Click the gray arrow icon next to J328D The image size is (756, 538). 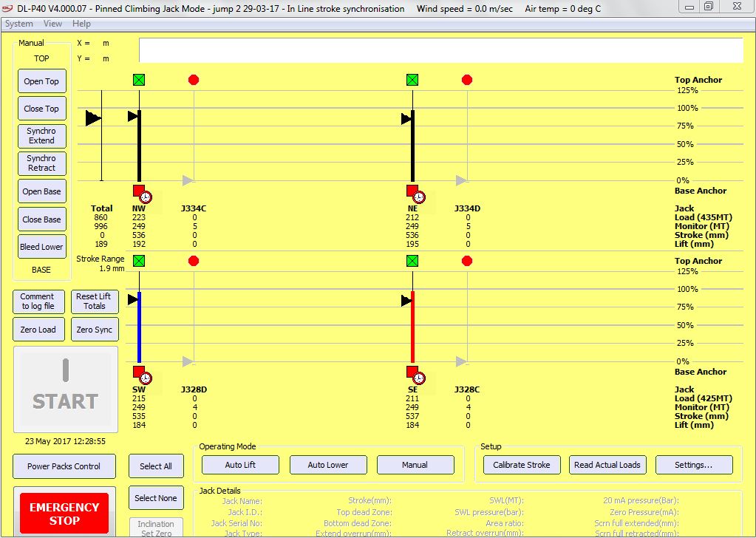point(185,361)
